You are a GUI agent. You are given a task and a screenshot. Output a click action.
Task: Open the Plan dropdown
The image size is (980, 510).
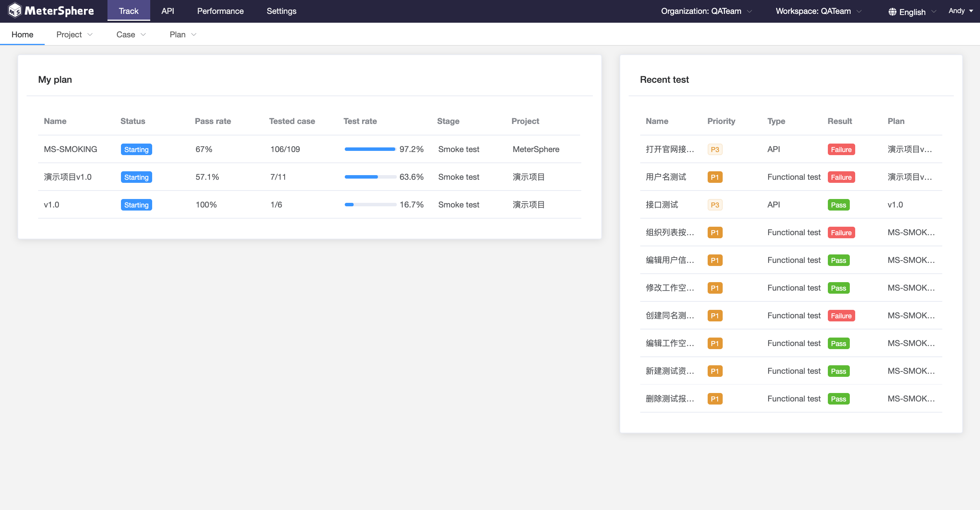pos(183,34)
